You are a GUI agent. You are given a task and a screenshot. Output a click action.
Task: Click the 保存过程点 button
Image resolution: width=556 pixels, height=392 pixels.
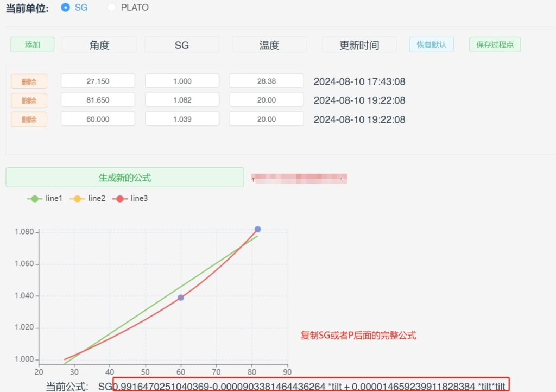click(x=495, y=45)
